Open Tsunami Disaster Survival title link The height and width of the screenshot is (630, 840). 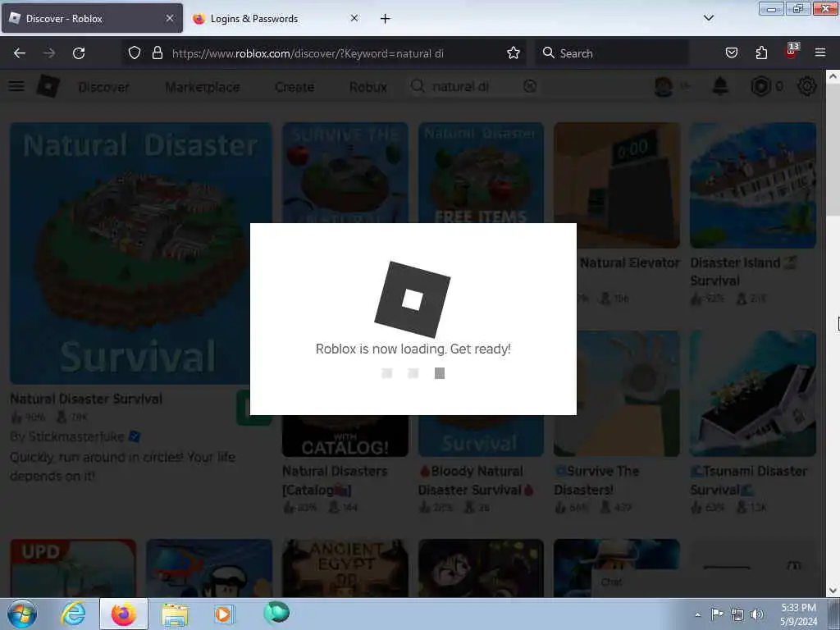point(749,481)
